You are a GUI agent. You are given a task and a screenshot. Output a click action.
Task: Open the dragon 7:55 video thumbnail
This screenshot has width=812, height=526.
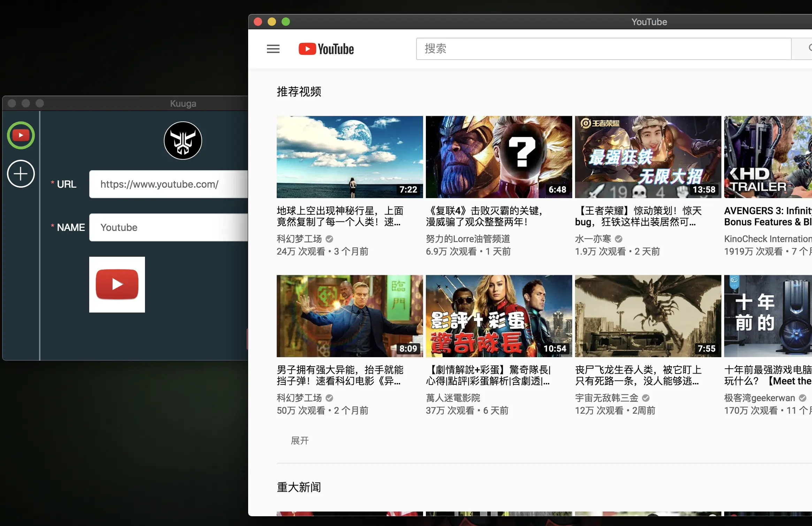coord(648,316)
